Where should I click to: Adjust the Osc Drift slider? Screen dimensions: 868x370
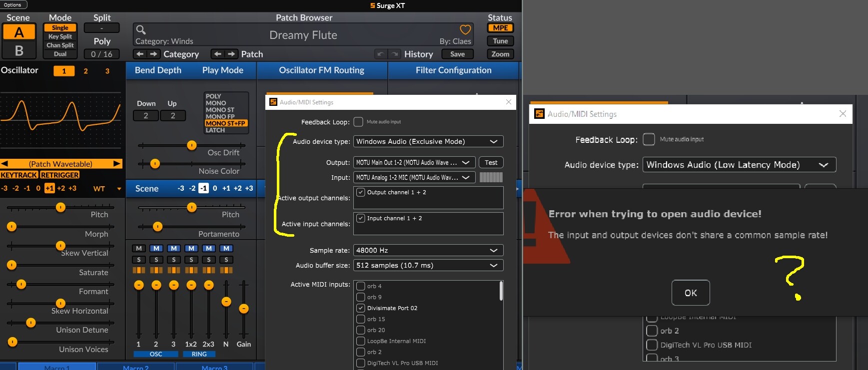pyautogui.click(x=192, y=145)
